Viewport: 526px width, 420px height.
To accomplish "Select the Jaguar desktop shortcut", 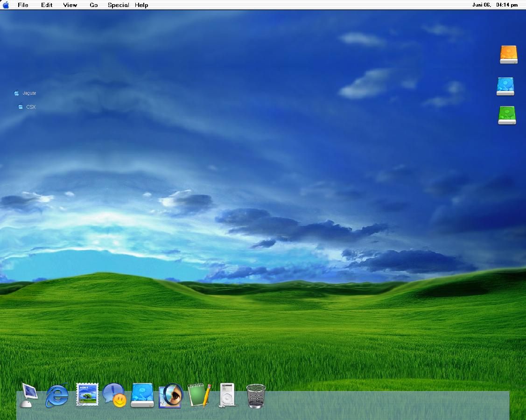I will [26, 93].
